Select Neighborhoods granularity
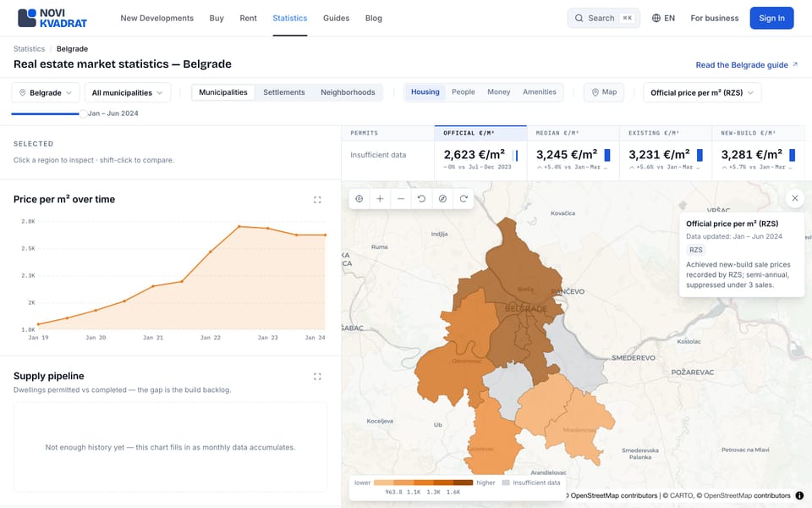The height and width of the screenshot is (508, 812). tap(348, 92)
